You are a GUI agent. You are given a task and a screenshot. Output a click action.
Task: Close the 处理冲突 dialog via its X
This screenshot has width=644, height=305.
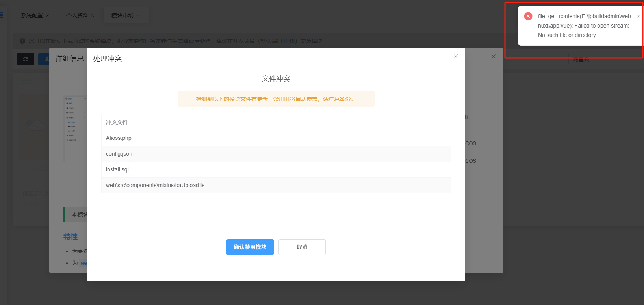point(456,56)
